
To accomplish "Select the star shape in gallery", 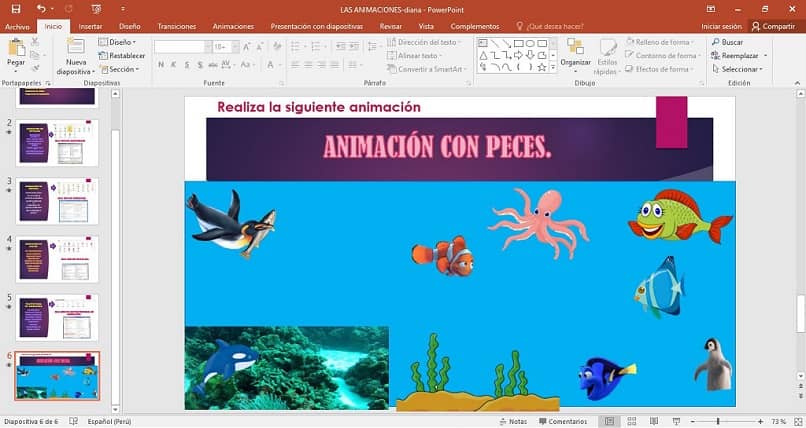I will pos(542,67).
